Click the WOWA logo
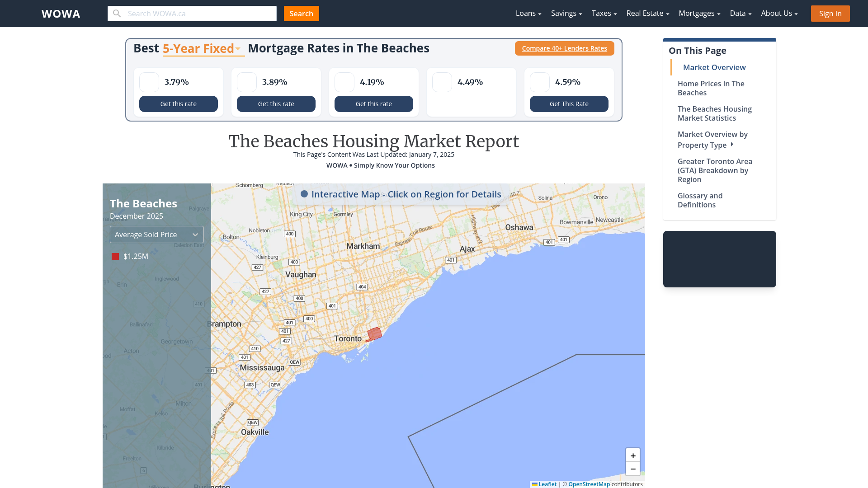Image resolution: width=868 pixels, height=488 pixels. pyautogui.click(x=61, y=14)
